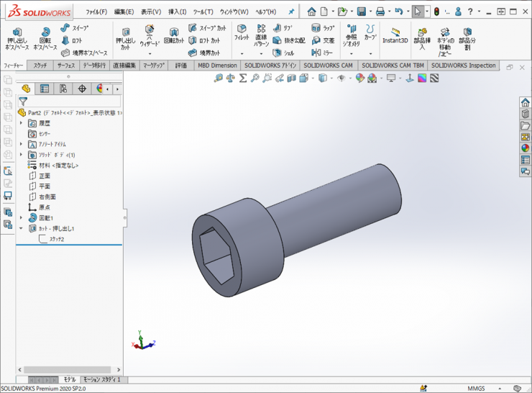The width and height of the screenshot is (532, 393).
Task: Open the Design Library tab in the task pane
Action: [x=526, y=114]
